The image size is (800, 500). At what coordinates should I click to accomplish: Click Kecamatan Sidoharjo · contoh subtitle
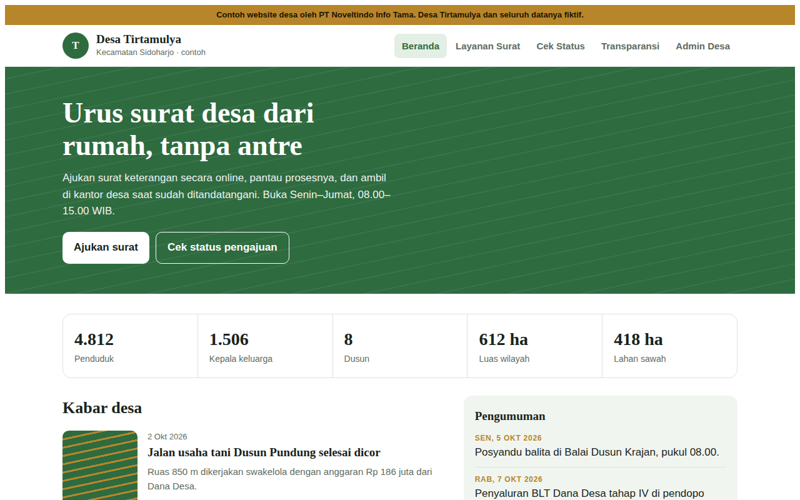151,52
